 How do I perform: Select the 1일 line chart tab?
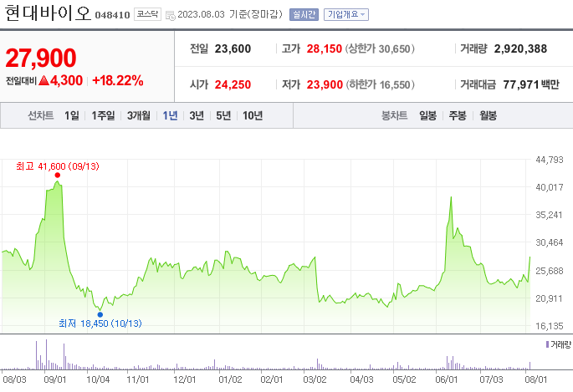72,115
